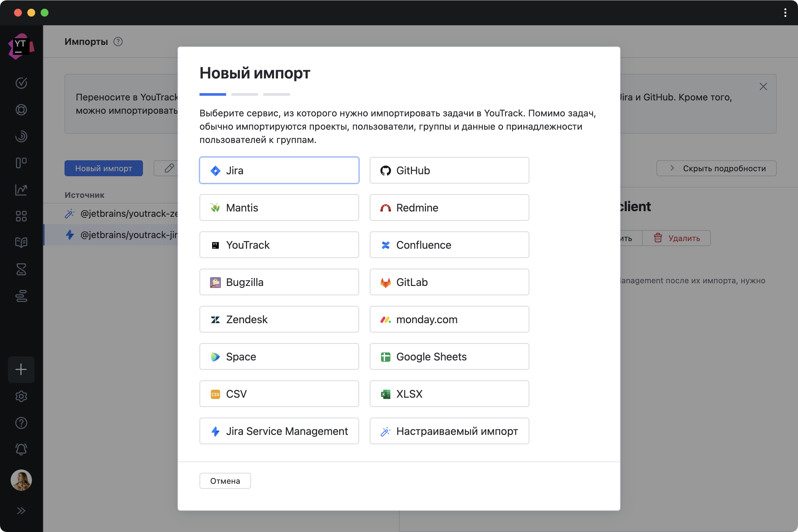Expand the sidebar with double chevron
The width and height of the screenshot is (798, 532).
pos(21,511)
